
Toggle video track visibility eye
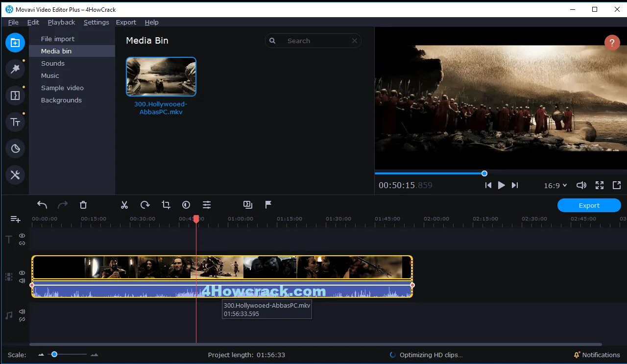(22, 273)
